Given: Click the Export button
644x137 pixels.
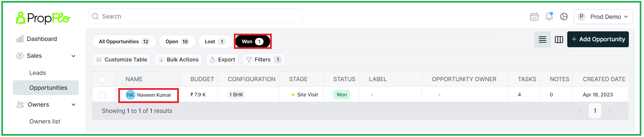Looking at the screenshot, I should tap(222, 60).
